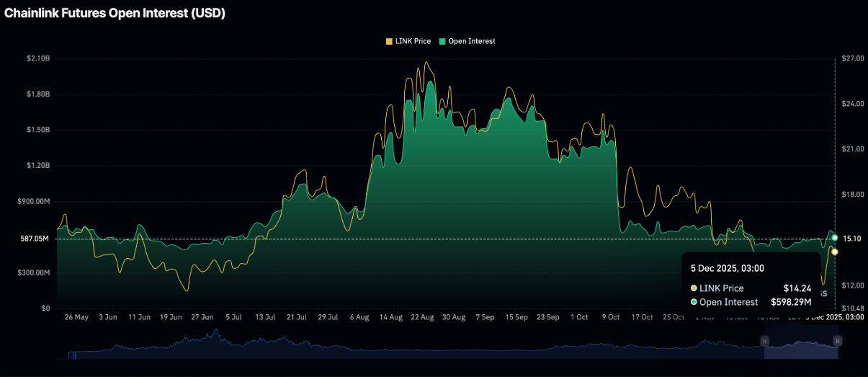The height and width of the screenshot is (377, 868).
Task: Click the yellow LINK Price legend swatch
Action: [390, 41]
